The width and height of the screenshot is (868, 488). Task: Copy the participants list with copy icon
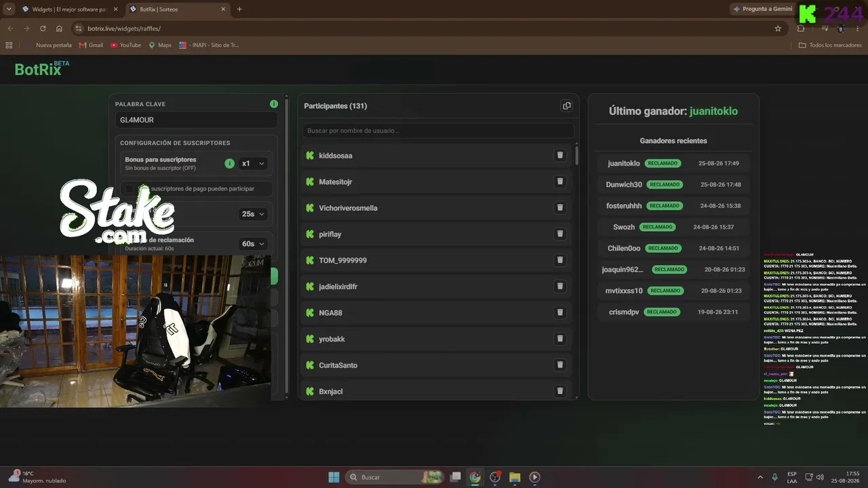click(566, 106)
